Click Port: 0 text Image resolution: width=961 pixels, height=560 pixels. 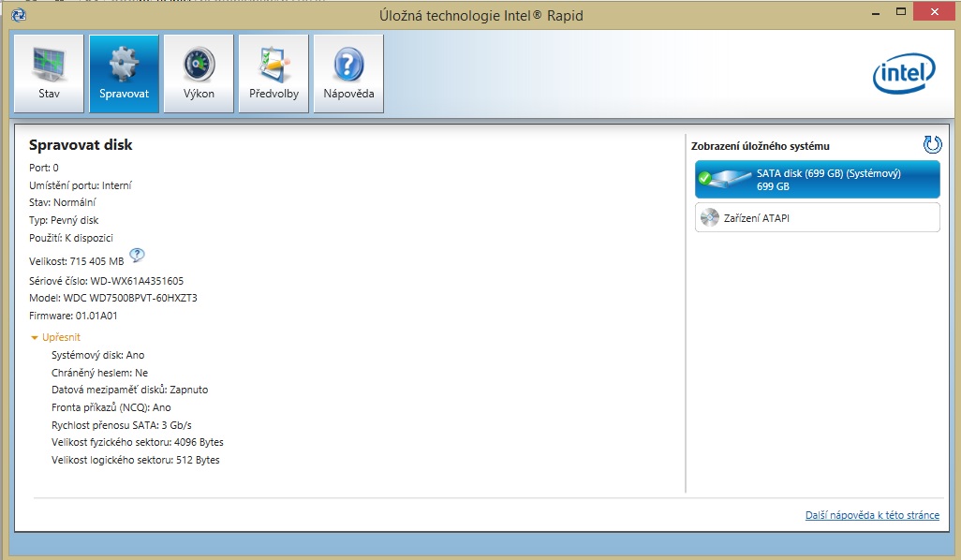(x=43, y=168)
